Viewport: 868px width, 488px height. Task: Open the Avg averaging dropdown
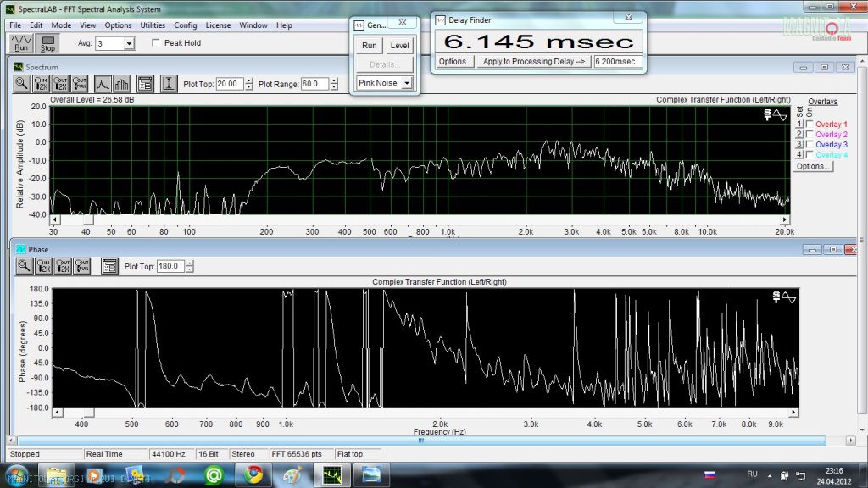tap(129, 43)
